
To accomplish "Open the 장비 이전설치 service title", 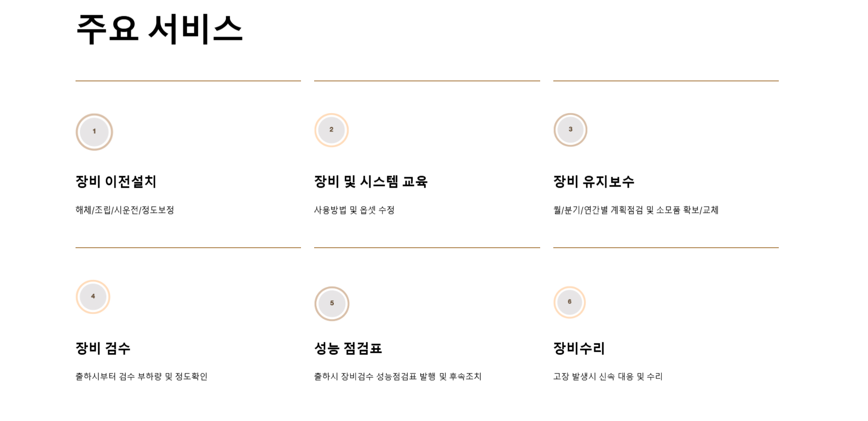I will [116, 182].
